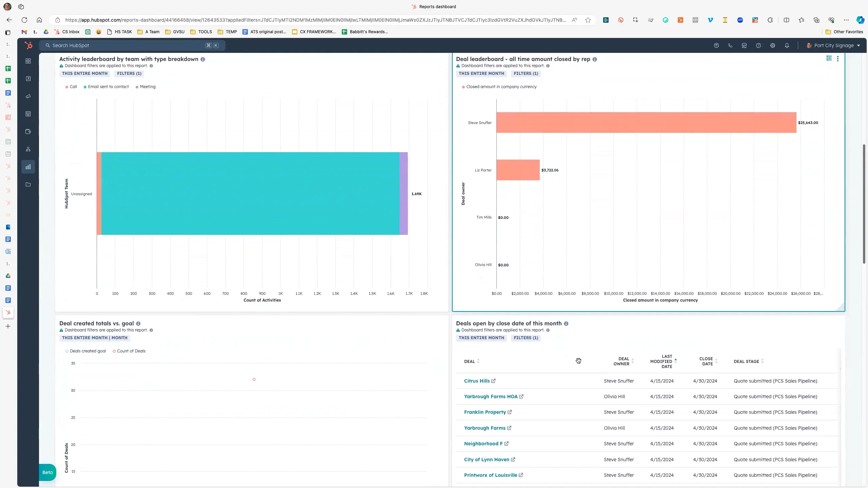868x488 pixels.
Task: Click FILTERS (1) on the Deals open report
Action: click(x=525, y=338)
